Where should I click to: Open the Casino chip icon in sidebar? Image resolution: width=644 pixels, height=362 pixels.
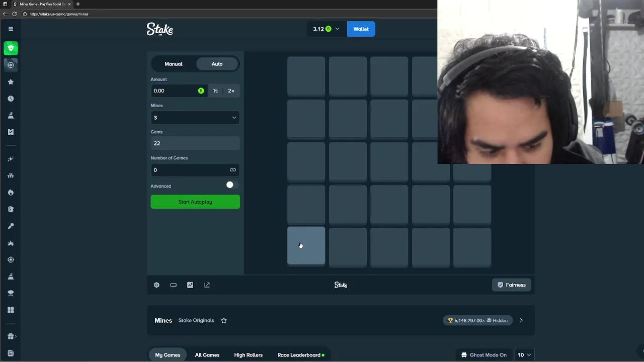pyautogui.click(x=11, y=65)
